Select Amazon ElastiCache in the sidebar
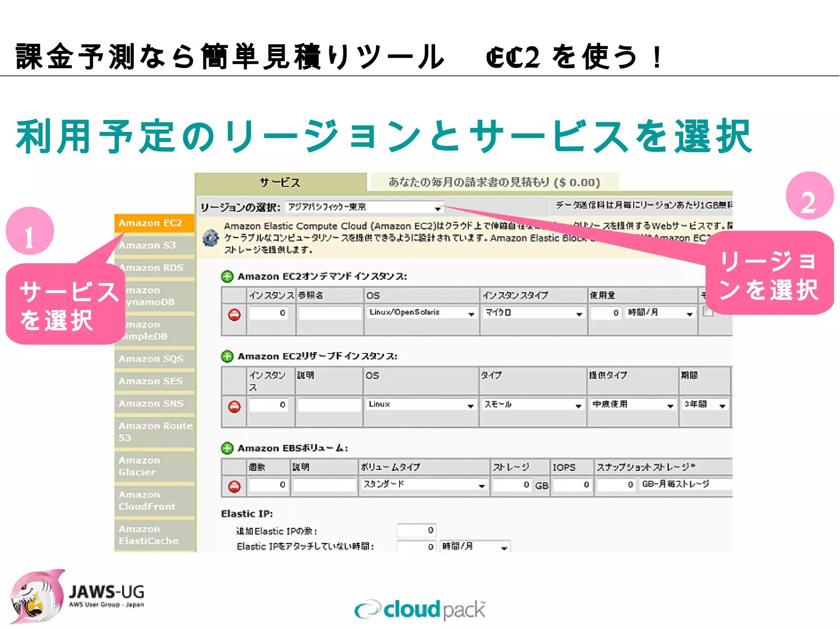Screen dimensions: 840x629 [154, 535]
